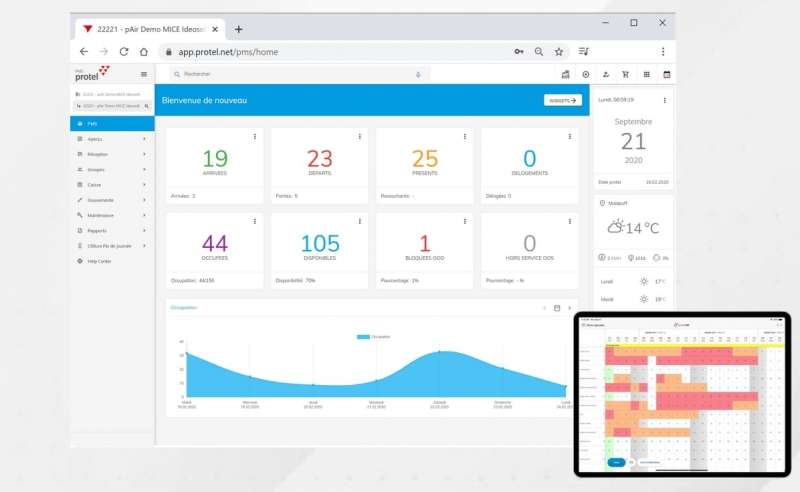Image resolution: width=800 pixels, height=492 pixels.
Task: Bookmark this page with the star icon
Action: pyautogui.click(x=559, y=51)
